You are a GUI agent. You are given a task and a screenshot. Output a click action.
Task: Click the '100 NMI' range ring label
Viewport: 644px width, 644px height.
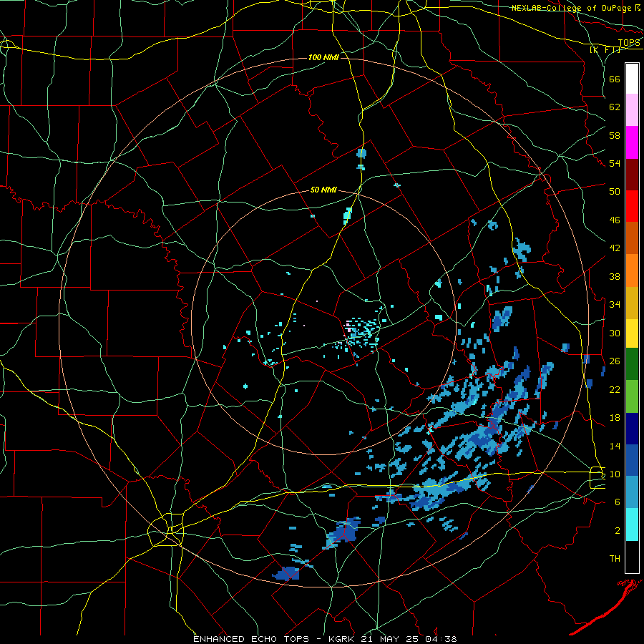click(323, 57)
